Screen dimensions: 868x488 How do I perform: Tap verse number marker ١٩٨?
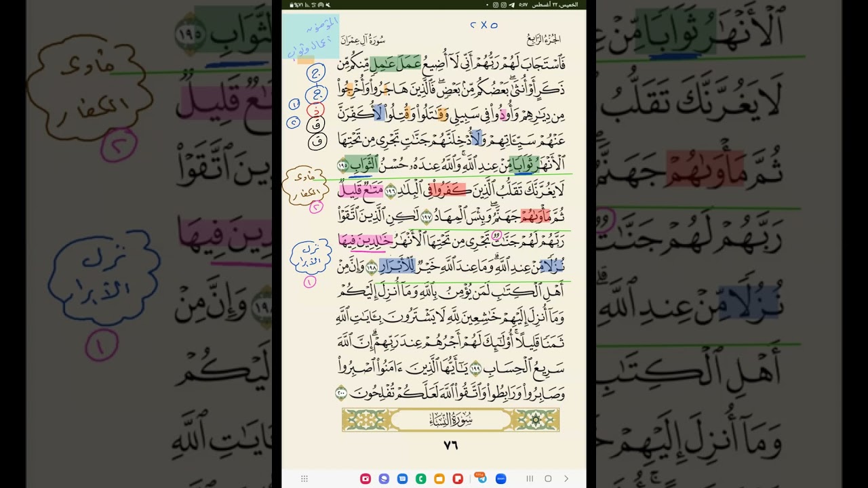pos(372,268)
